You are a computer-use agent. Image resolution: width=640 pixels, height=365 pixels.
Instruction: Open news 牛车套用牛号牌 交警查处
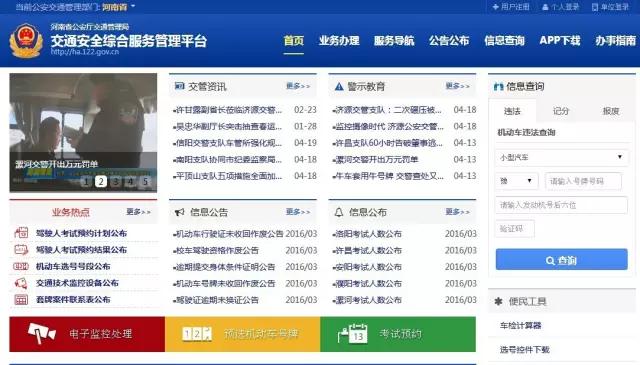coord(388,176)
